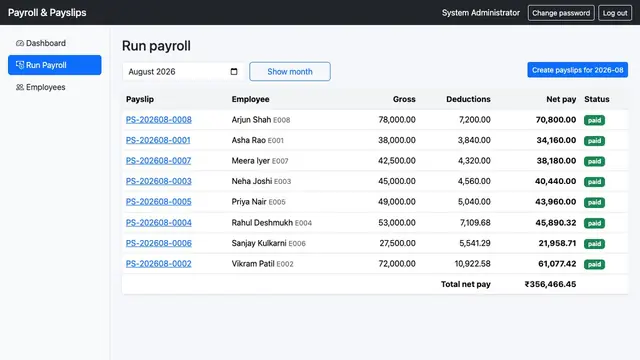The height and width of the screenshot is (360, 640).
Task: Open payslip PS-202608-0006
Action: click(159, 243)
